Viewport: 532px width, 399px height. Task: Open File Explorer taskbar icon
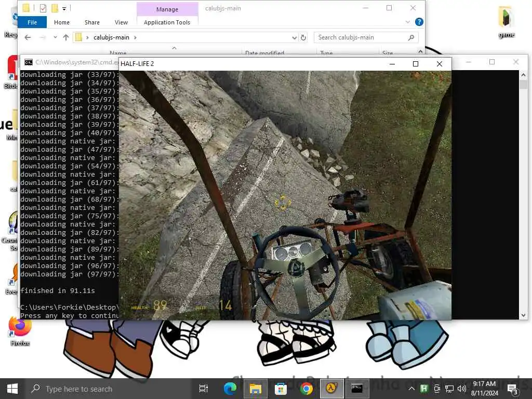coord(255,389)
